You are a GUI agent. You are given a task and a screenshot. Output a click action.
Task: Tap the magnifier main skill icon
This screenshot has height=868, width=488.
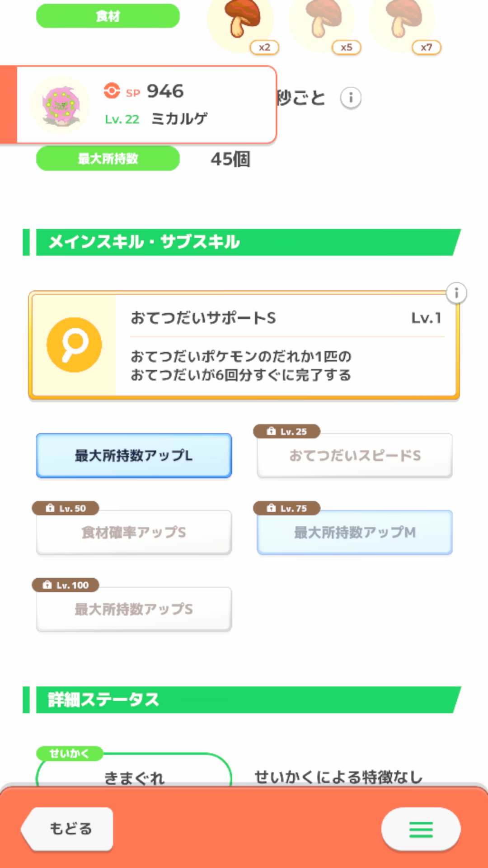pyautogui.click(x=74, y=345)
